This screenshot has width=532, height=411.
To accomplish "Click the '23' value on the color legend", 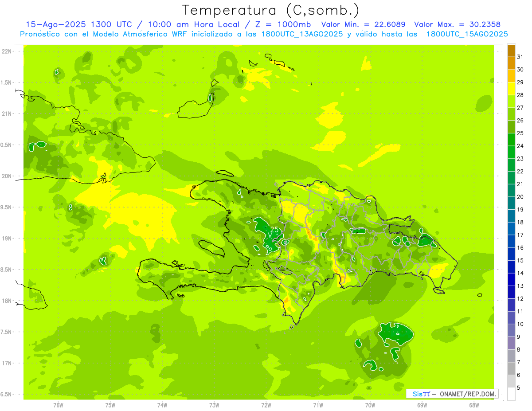I will point(520,159).
